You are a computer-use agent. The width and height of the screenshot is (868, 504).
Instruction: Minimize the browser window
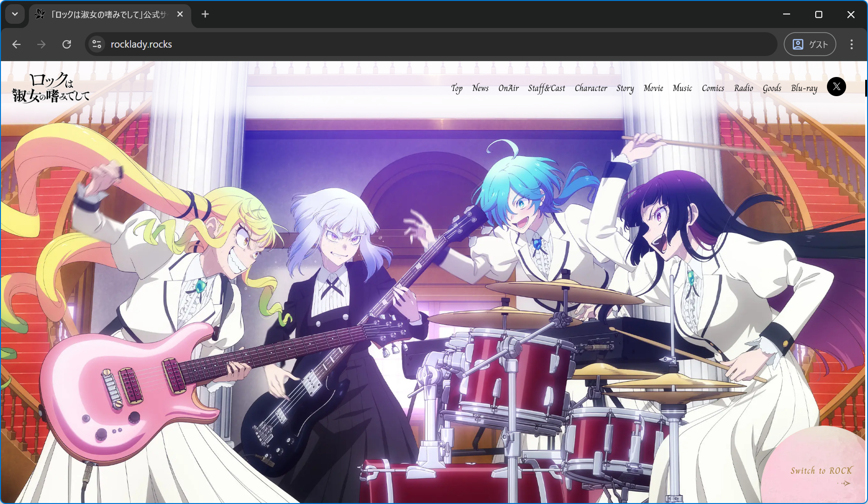tap(786, 14)
